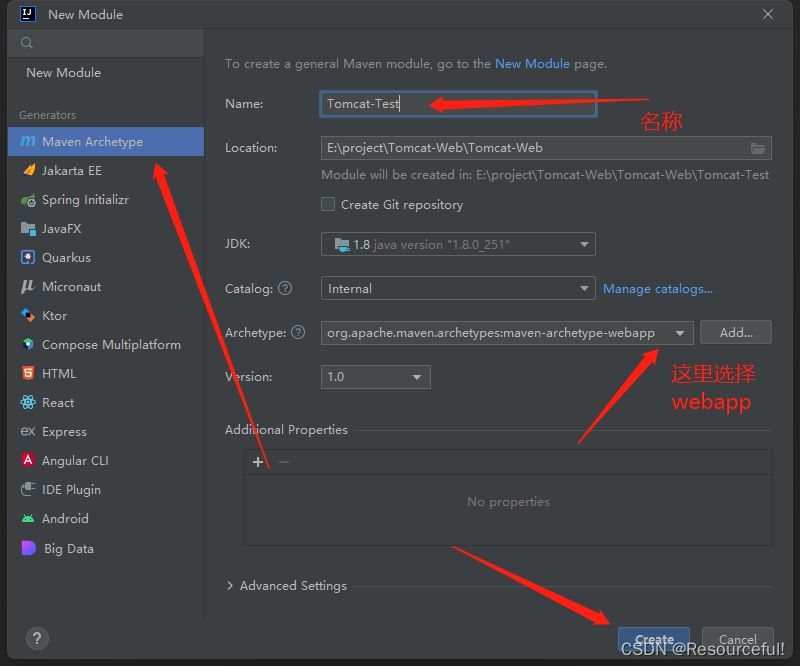The width and height of the screenshot is (800, 666).
Task: Open Archetype help question mark
Action: click(x=298, y=332)
